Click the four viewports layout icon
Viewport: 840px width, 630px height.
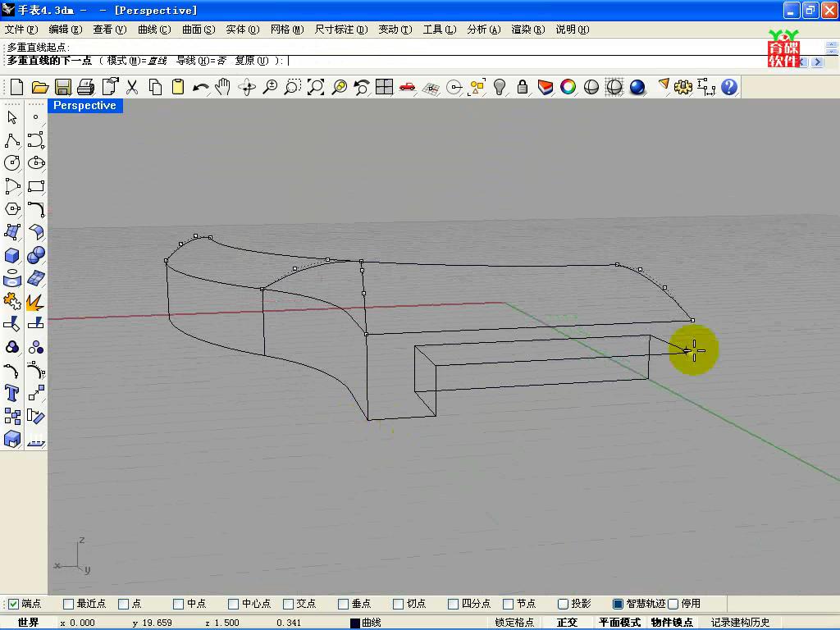point(384,87)
